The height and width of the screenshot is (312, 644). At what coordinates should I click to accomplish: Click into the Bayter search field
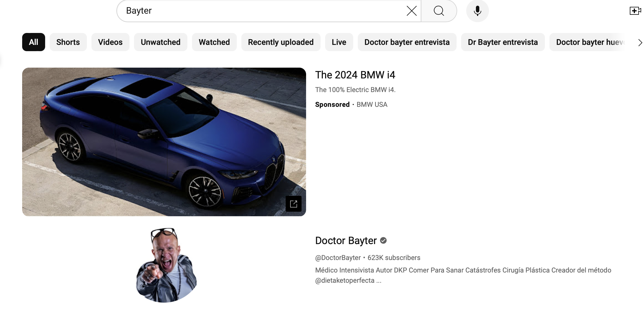pos(256,11)
